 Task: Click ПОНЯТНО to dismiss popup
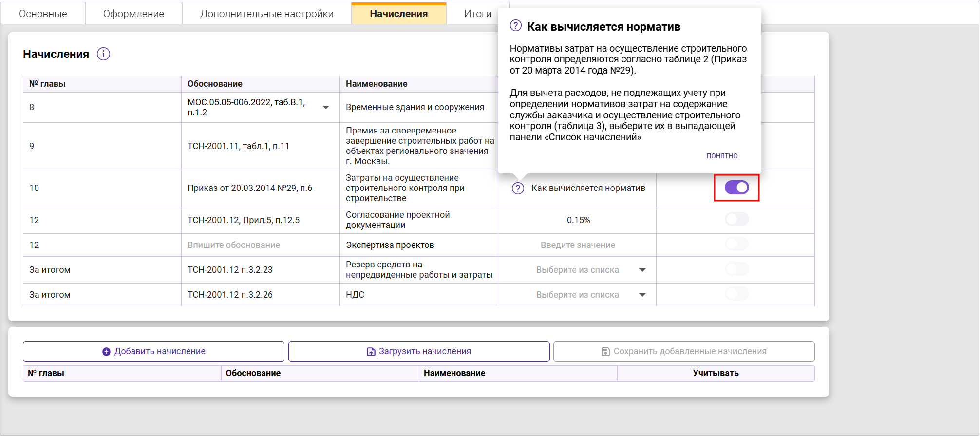point(722,156)
